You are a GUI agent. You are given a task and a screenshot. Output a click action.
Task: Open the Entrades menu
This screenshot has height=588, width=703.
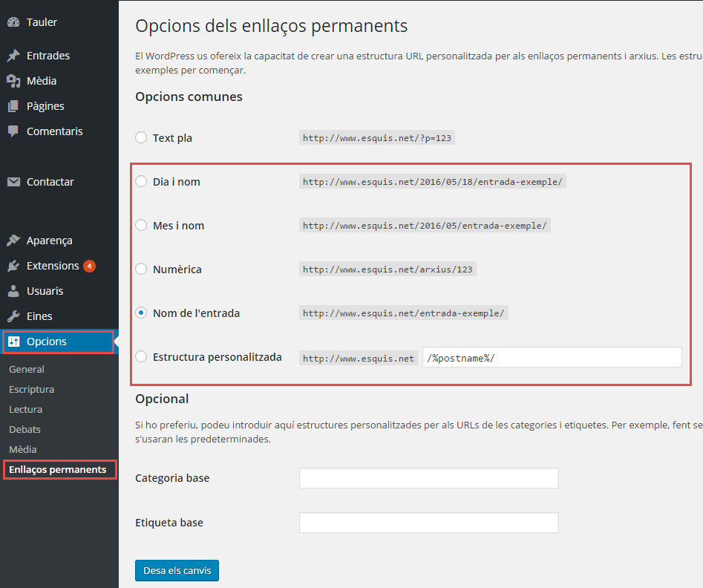48,56
